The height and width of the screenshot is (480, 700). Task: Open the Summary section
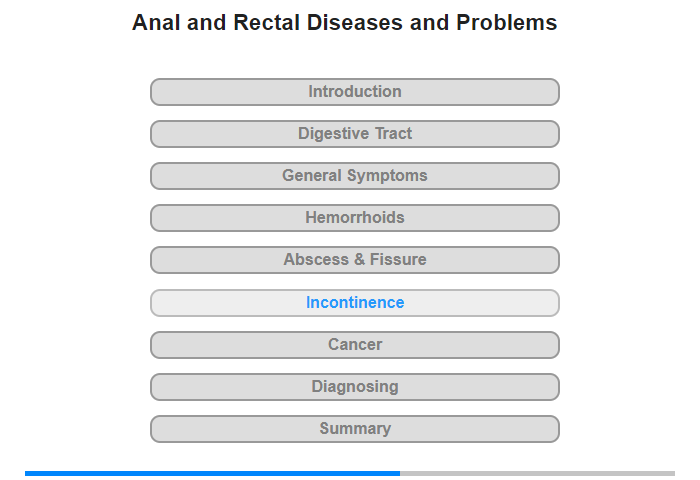tap(354, 429)
